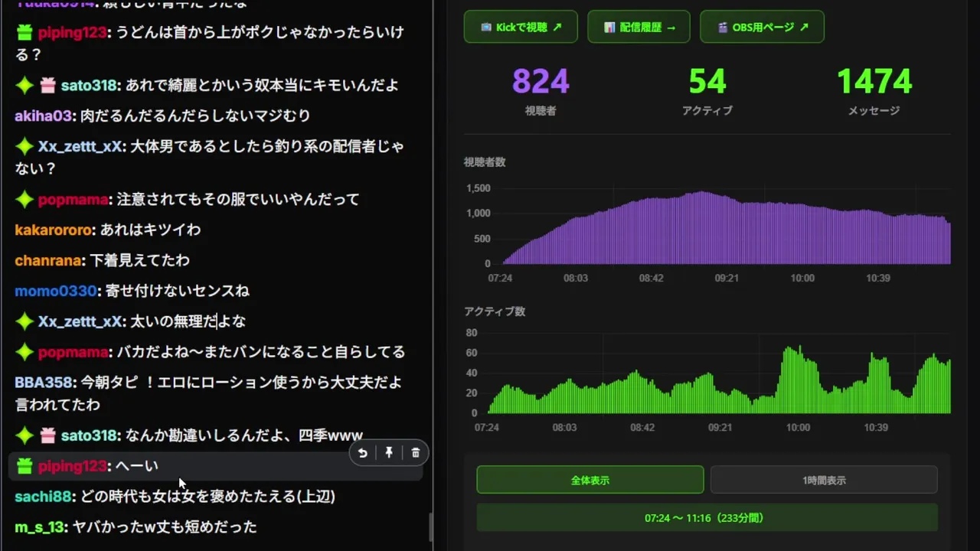This screenshot has width=980, height=551.
Task: Click アクティブ数 chart heading
Action: point(495,311)
